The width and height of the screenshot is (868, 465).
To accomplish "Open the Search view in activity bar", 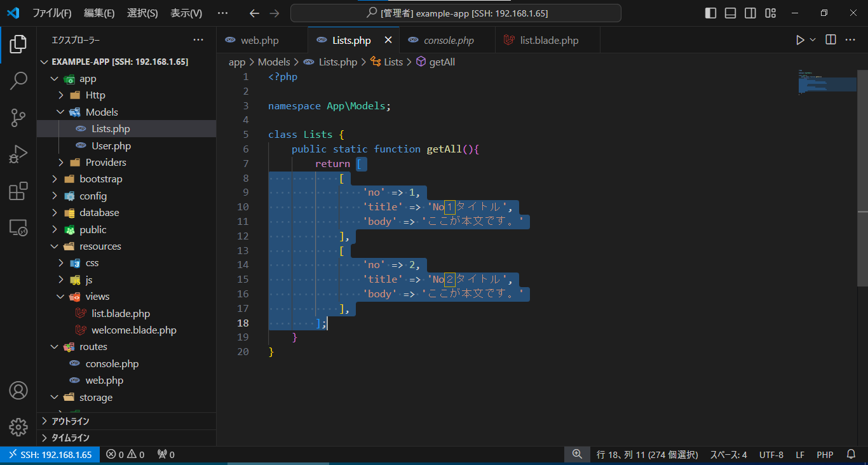I will pyautogui.click(x=18, y=81).
